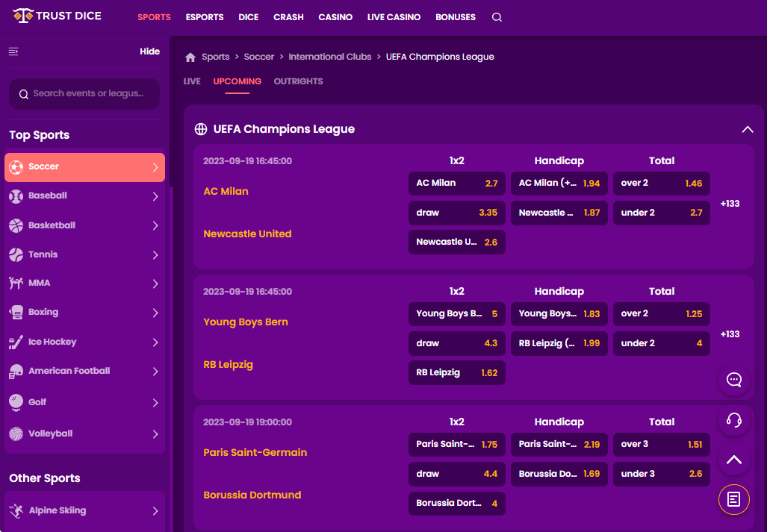Open the SPORTS navigation item
Viewport: 767px width, 532px height.
(x=154, y=17)
